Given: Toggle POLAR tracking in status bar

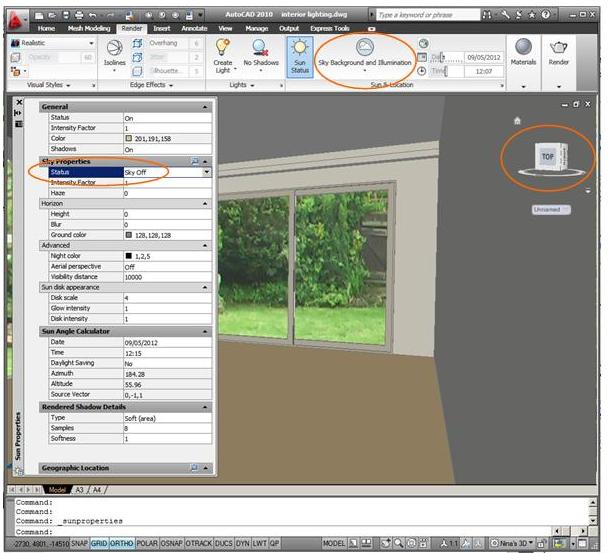Looking at the screenshot, I should 147,543.
